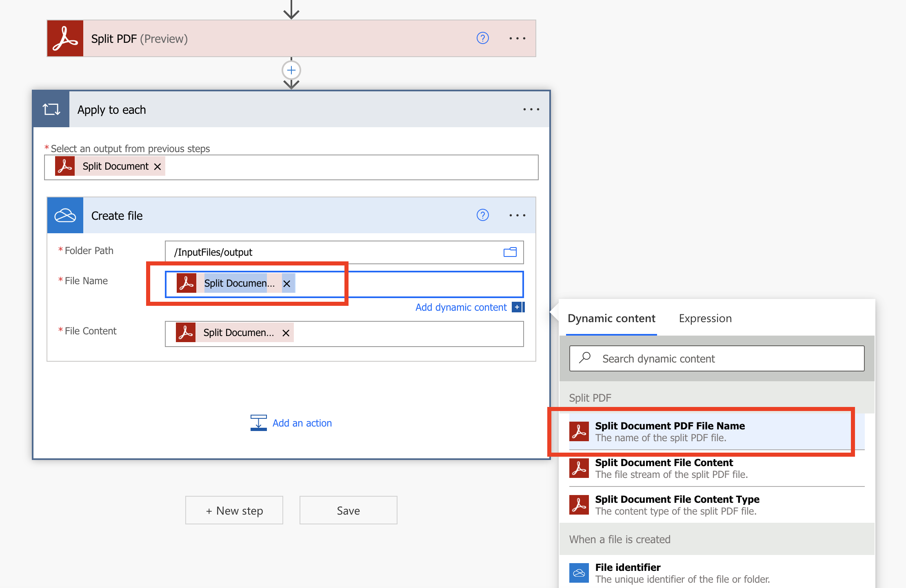Open the Split PDF ellipsis menu
Viewport: 906px width, 588px height.
517,38
